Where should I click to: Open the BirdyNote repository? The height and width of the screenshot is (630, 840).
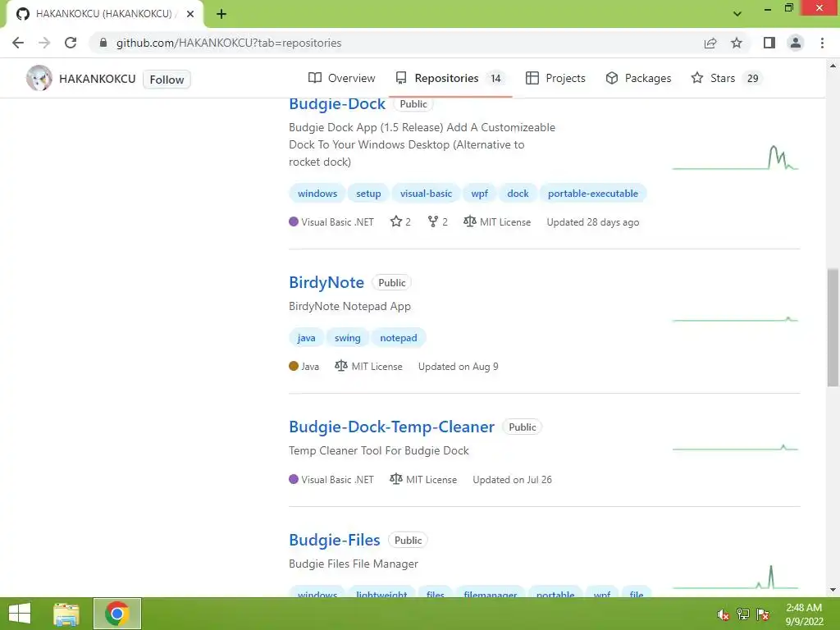click(x=326, y=282)
